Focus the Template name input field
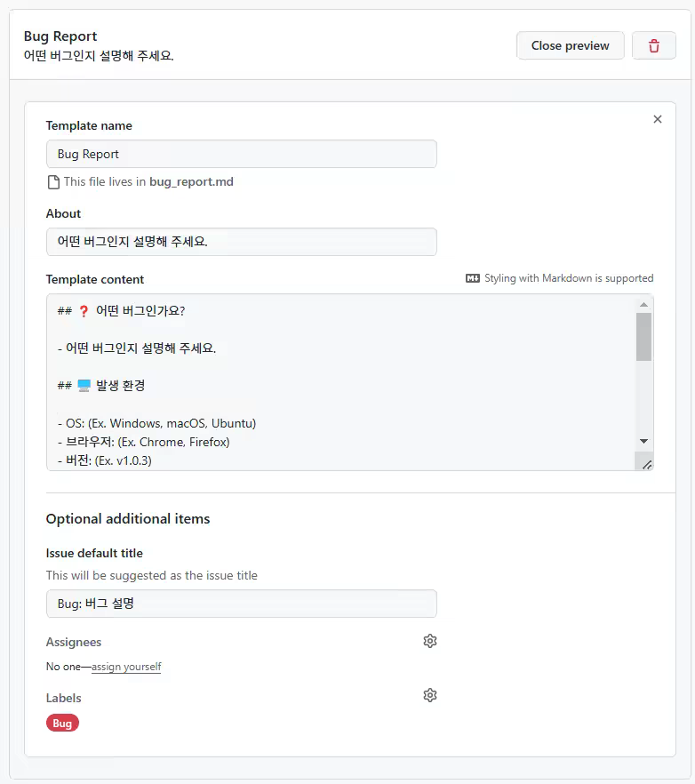Image resolution: width=695 pixels, height=784 pixels. pyautogui.click(x=240, y=154)
